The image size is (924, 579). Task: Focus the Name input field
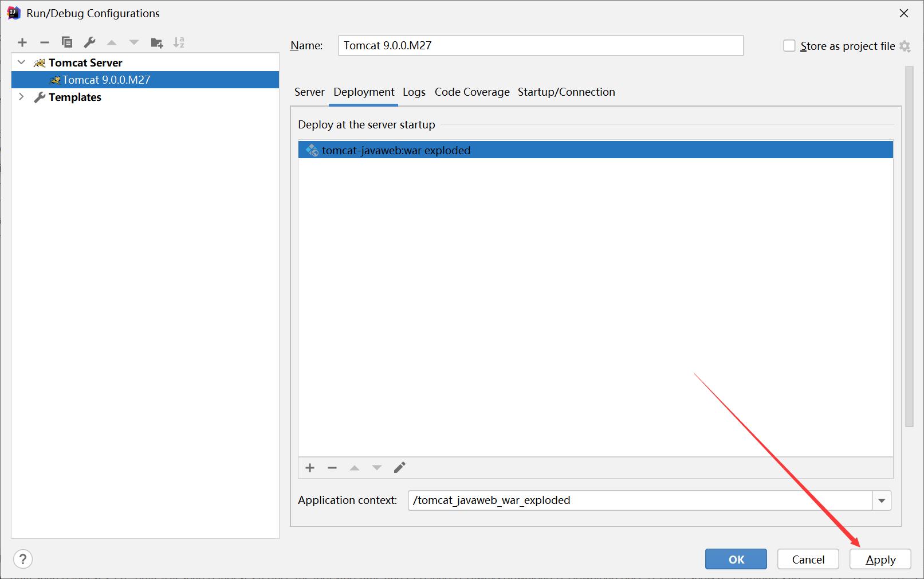(x=541, y=46)
